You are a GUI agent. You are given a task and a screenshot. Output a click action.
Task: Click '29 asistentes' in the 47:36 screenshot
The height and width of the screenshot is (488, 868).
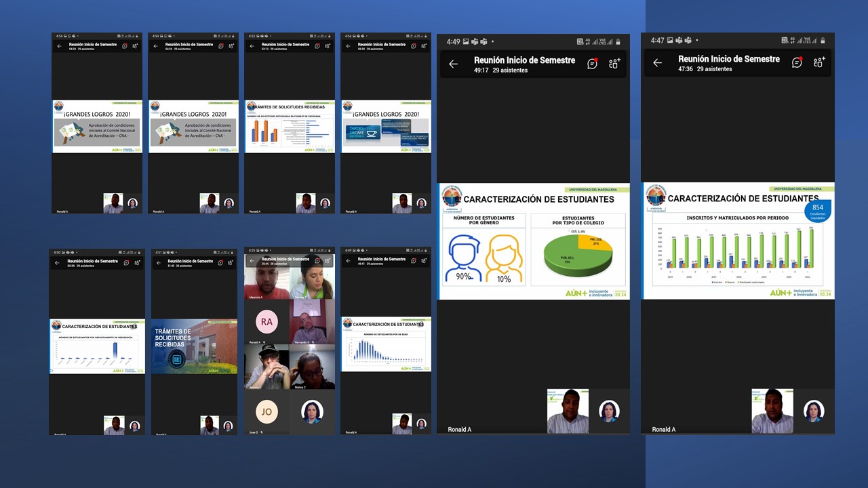click(x=715, y=69)
